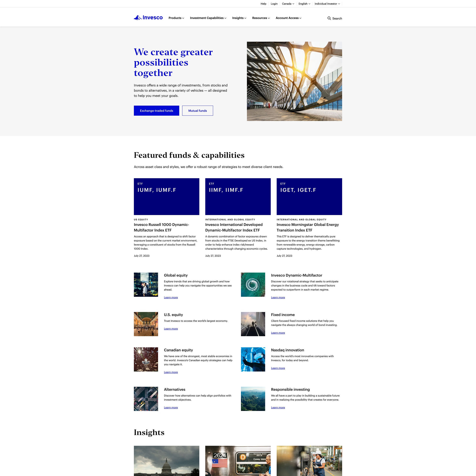Open the factory worker insight image
The width and height of the screenshot is (476, 476).
[x=309, y=461]
